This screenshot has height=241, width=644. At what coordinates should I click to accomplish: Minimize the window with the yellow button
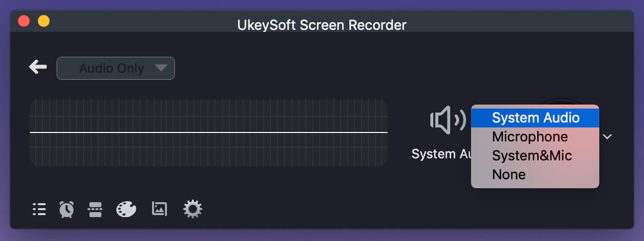coord(44,21)
